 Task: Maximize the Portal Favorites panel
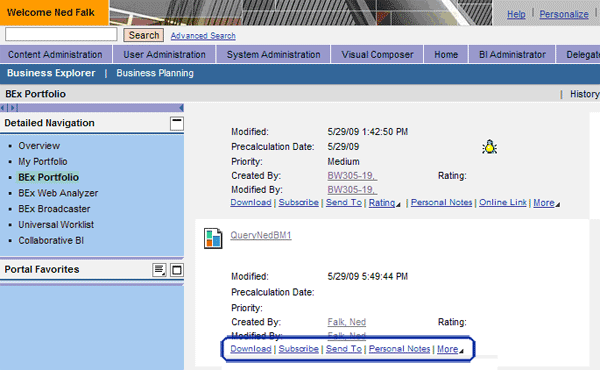pos(176,270)
